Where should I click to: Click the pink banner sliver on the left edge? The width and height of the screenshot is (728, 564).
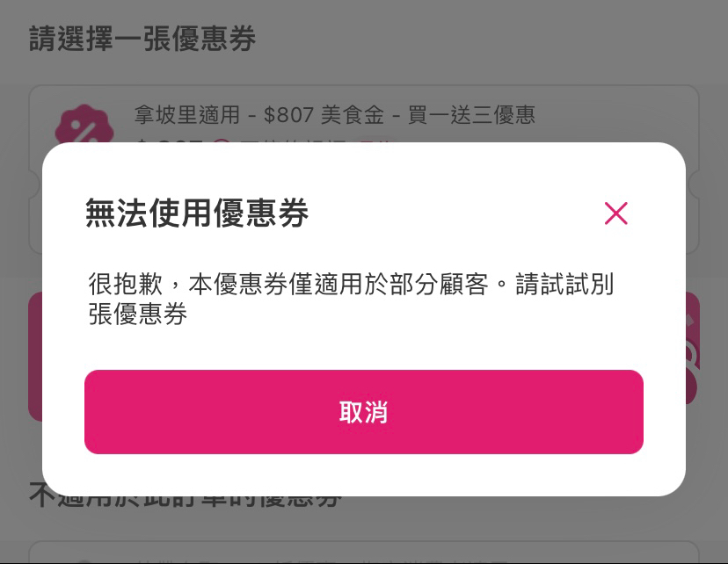click(x=35, y=356)
